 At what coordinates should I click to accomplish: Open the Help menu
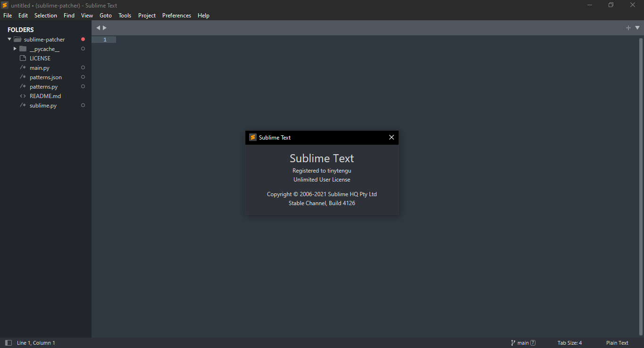(x=203, y=16)
